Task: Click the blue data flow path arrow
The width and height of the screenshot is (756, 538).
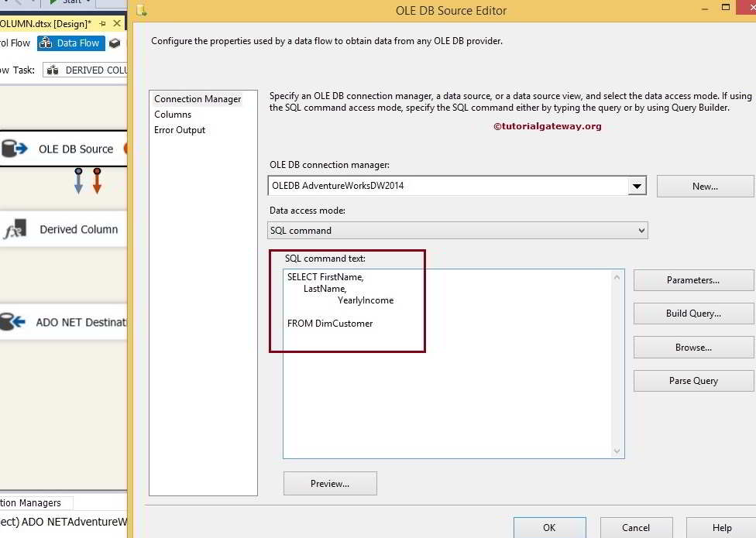Action: pos(78,180)
